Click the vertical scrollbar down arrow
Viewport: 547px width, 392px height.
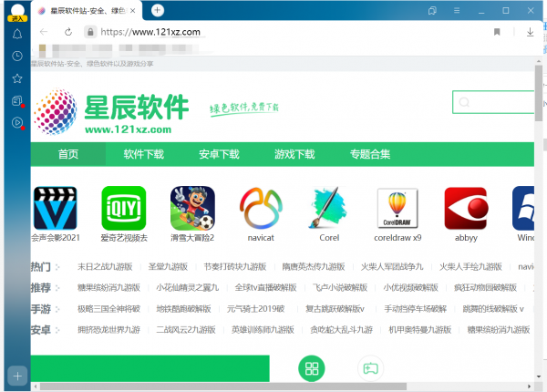[539, 377]
